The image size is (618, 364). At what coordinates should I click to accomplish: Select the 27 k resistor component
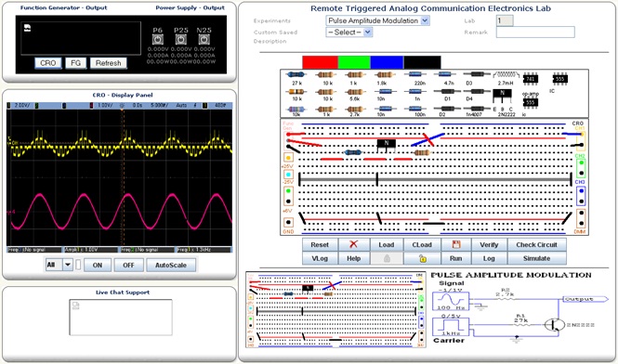tap(296, 74)
